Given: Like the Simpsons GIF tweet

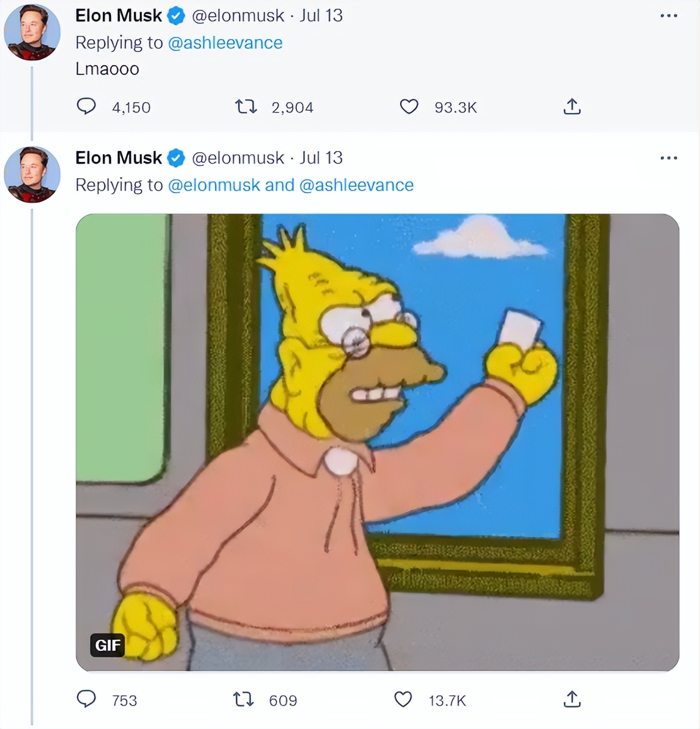Looking at the screenshot, I should [403, 699].
